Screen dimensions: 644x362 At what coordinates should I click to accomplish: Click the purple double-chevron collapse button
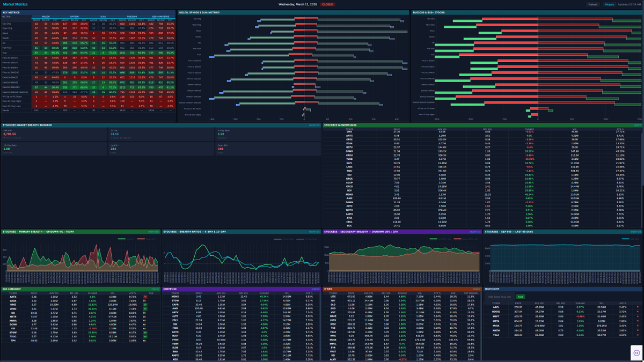(636, 352)
